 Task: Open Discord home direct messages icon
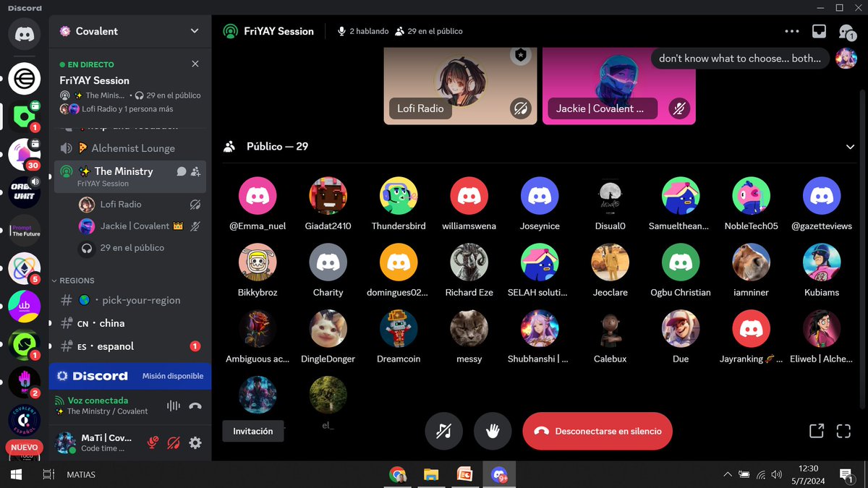tap(25, 33)
